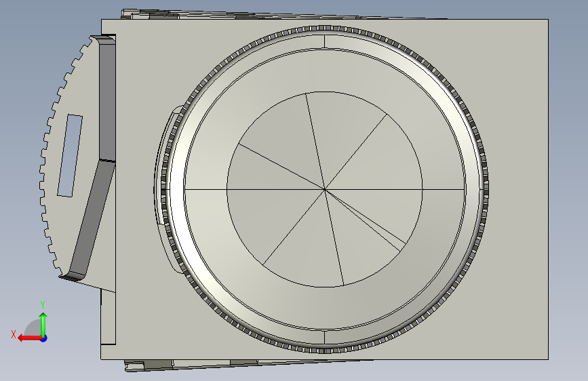Click the red X axis arrow
Screen dimensions: 588x381
point(29,338)
